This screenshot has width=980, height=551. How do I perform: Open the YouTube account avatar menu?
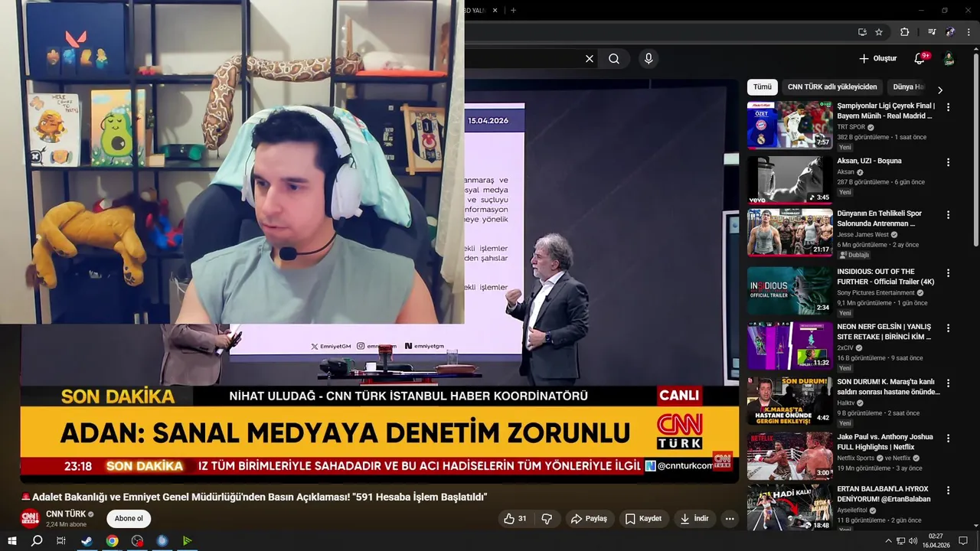point(949,59)
